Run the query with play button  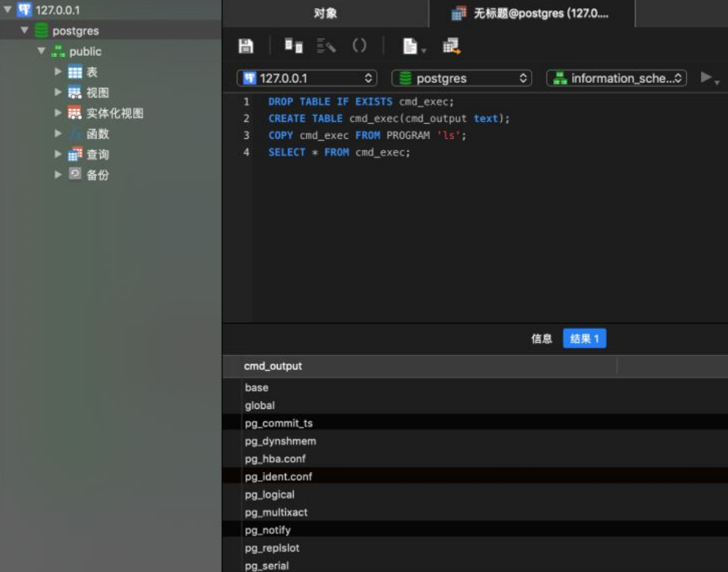706,78
